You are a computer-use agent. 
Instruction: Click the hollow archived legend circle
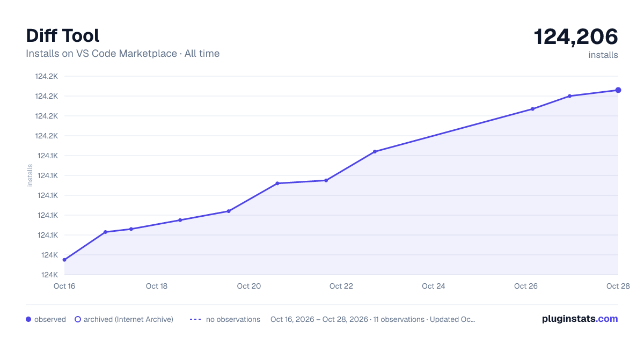tap(77, 319)
